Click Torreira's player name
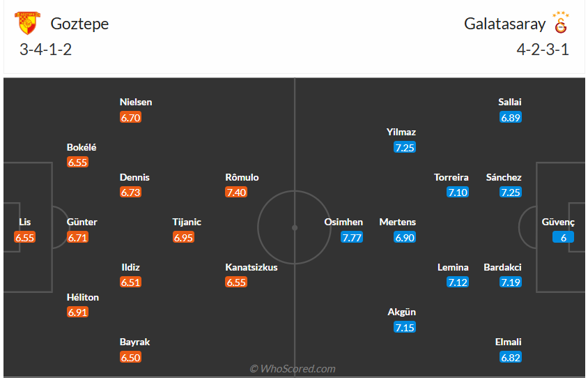This screenshot has height=378, width=588. [451, 177]
